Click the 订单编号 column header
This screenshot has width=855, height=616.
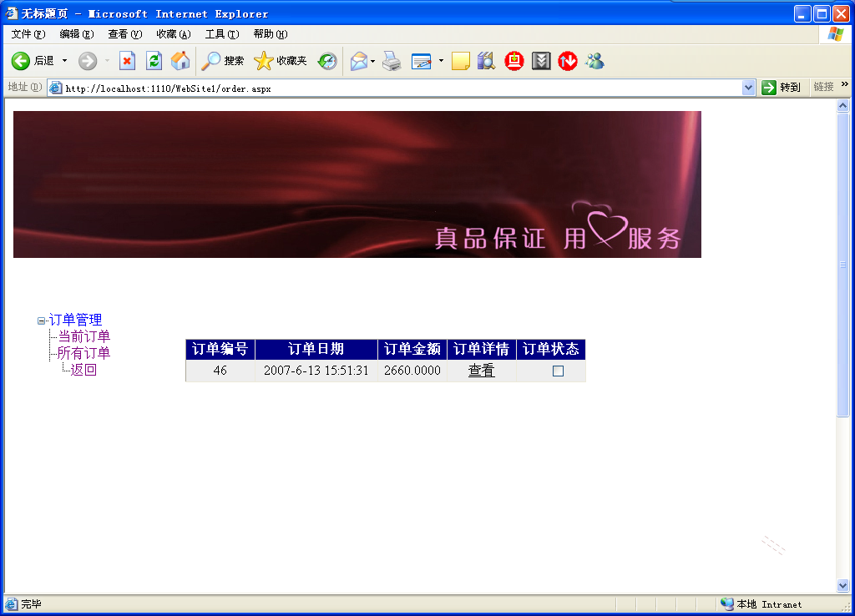tap(220, 349)
